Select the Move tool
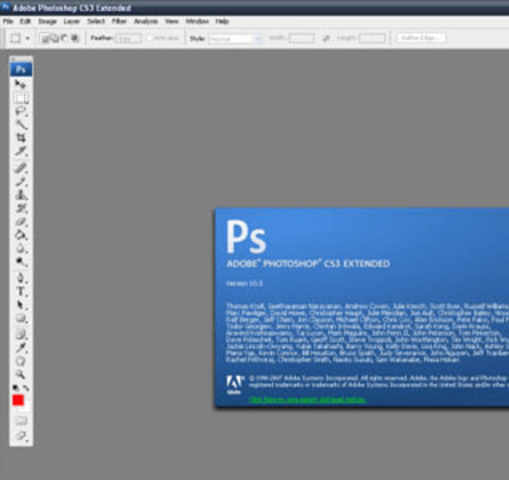509x480 pixels. pos(21,84)
